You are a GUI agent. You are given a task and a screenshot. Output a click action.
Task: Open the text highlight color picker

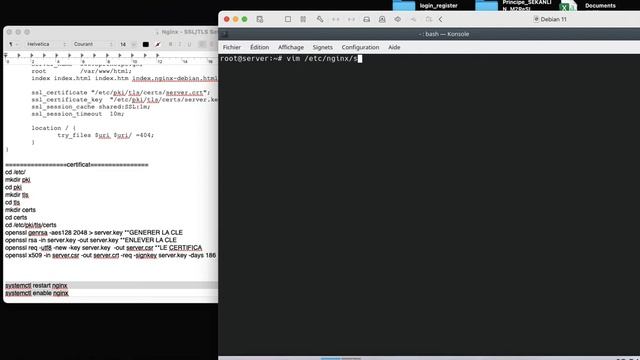[x=158, y=44]
